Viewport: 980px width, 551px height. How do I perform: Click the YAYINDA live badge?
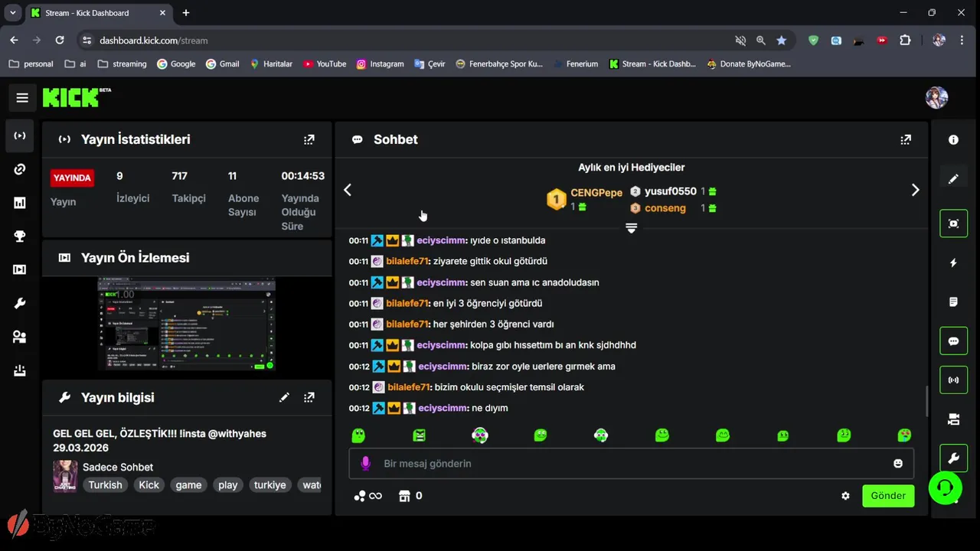pos(72,178)
